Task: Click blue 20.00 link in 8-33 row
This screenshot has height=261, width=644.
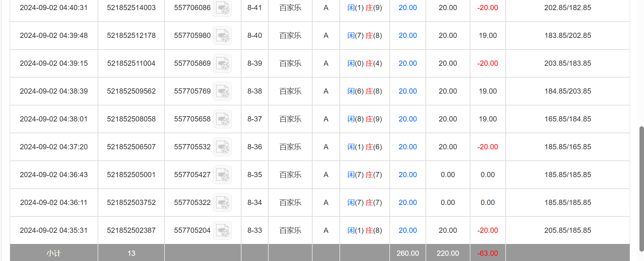Action: pyautogui.click(x=407, y=230)
